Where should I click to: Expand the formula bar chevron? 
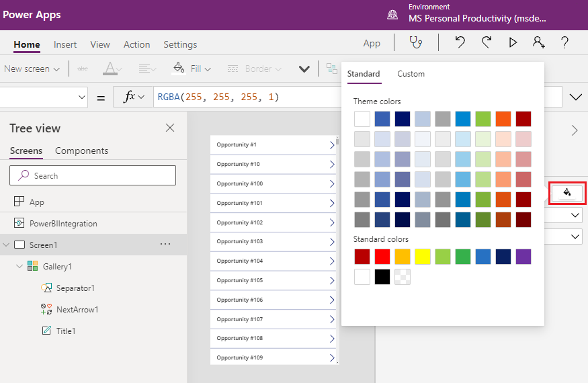click(575, 97)
